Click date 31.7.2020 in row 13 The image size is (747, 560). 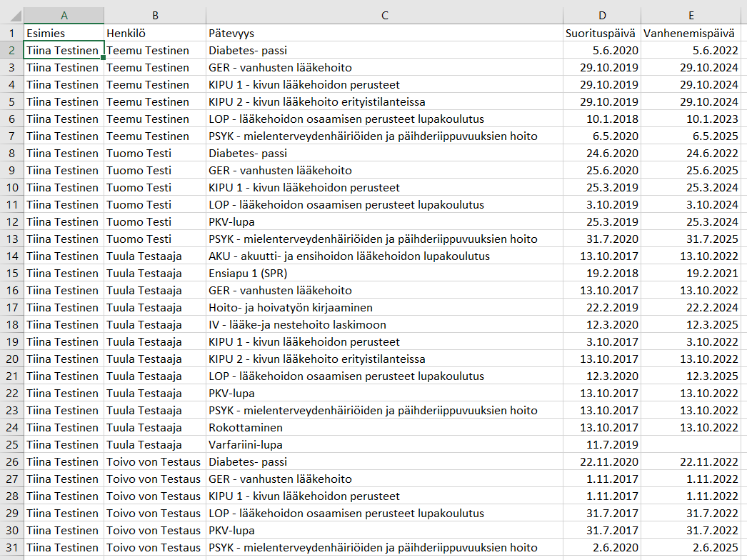[602, 239]
